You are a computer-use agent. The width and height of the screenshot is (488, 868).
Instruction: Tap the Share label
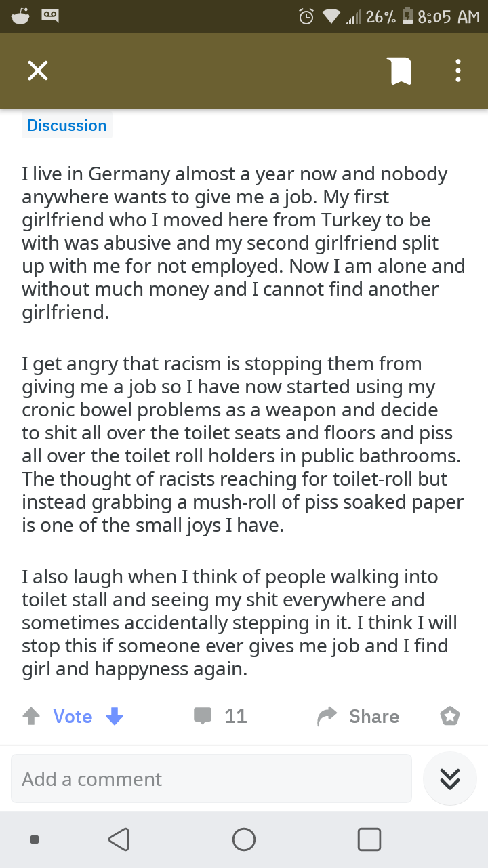[x=374, y=717]
